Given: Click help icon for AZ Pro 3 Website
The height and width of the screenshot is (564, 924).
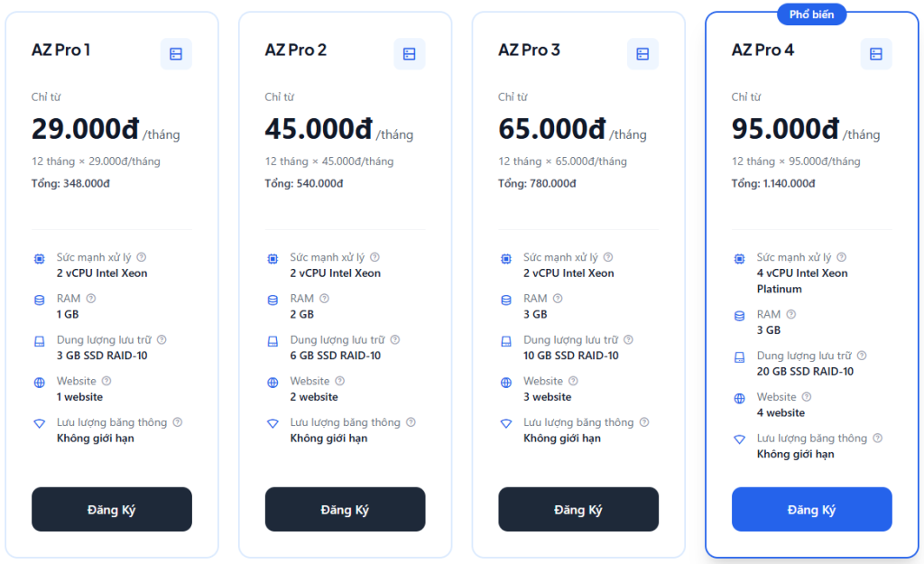Looking at the screenshot, I should (572, 381).
